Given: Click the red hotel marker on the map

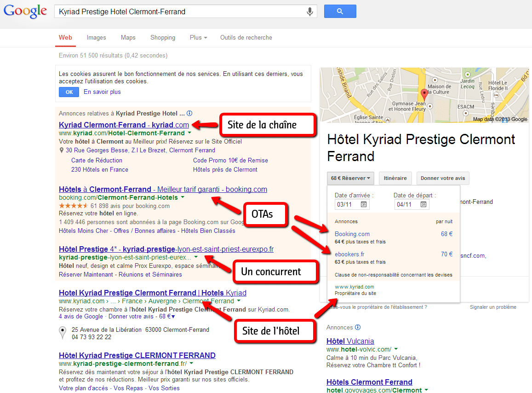Looking at the screenshot, I should click(424, 94).
